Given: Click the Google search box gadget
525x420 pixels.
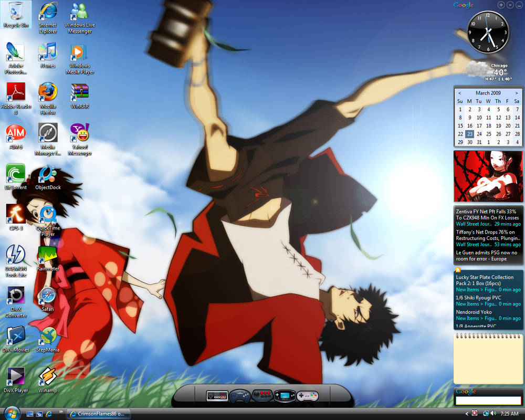Looking at the screenshot, I should [x=488, y=401].
